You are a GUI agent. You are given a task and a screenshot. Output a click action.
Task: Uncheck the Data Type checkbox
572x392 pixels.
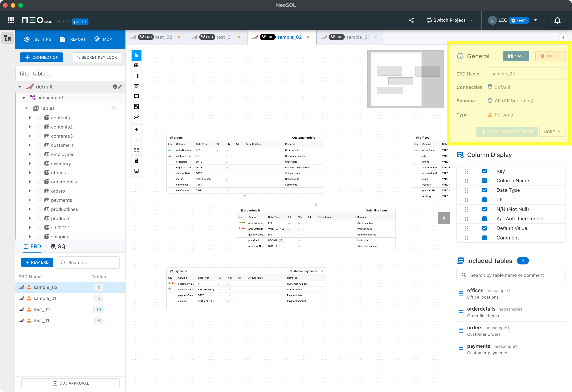pos(484,190)
